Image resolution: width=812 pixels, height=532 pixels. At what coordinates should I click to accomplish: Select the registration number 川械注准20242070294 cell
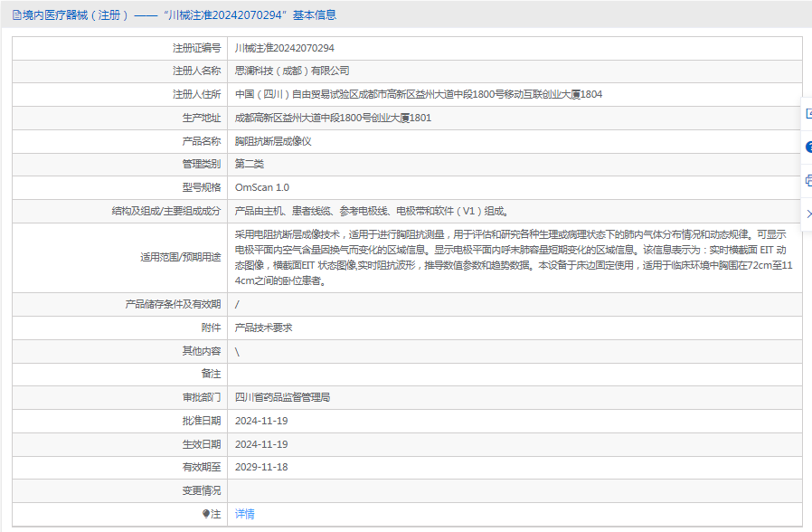coord(284,48)
